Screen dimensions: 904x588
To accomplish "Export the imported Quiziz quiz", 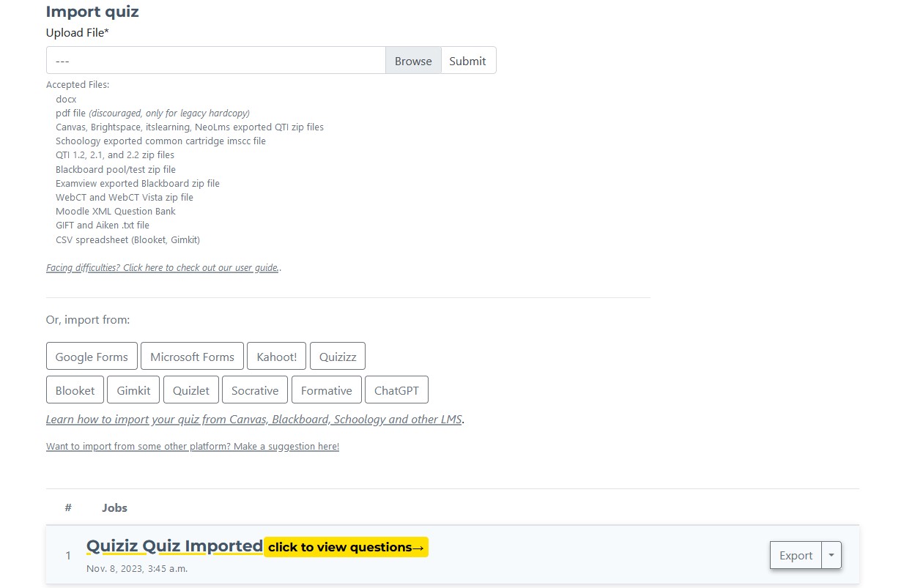I will point(796,555).
